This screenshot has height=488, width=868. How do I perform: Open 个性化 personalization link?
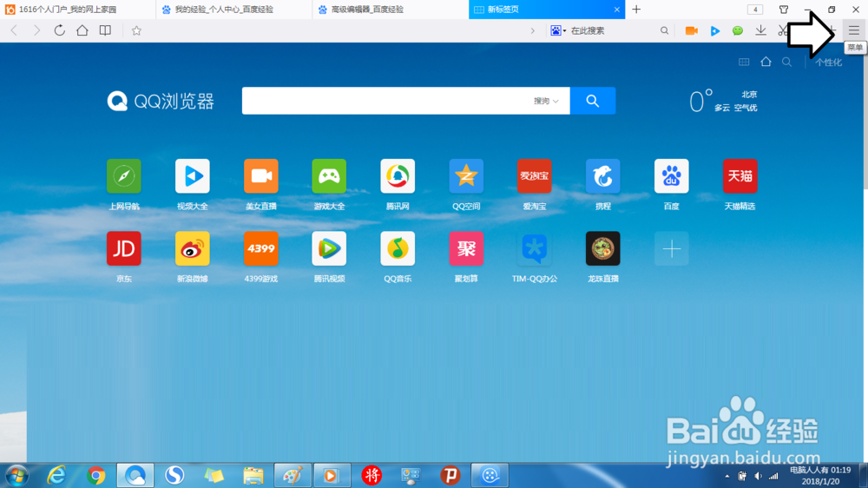coord(828,62)
